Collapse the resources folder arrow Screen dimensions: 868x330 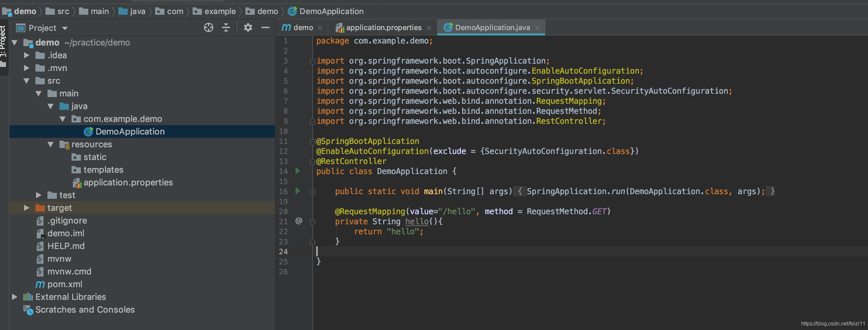click(50, 145)
